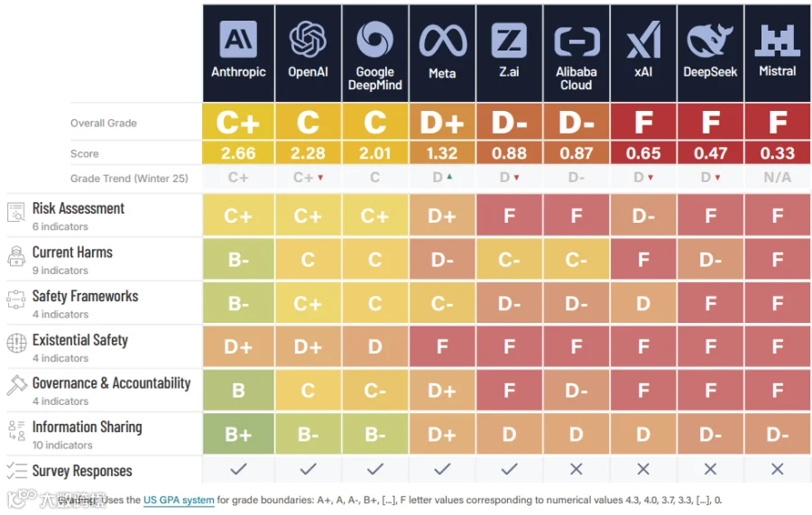Select the Z.ai logo icon
812x515 pixels.
509,40
